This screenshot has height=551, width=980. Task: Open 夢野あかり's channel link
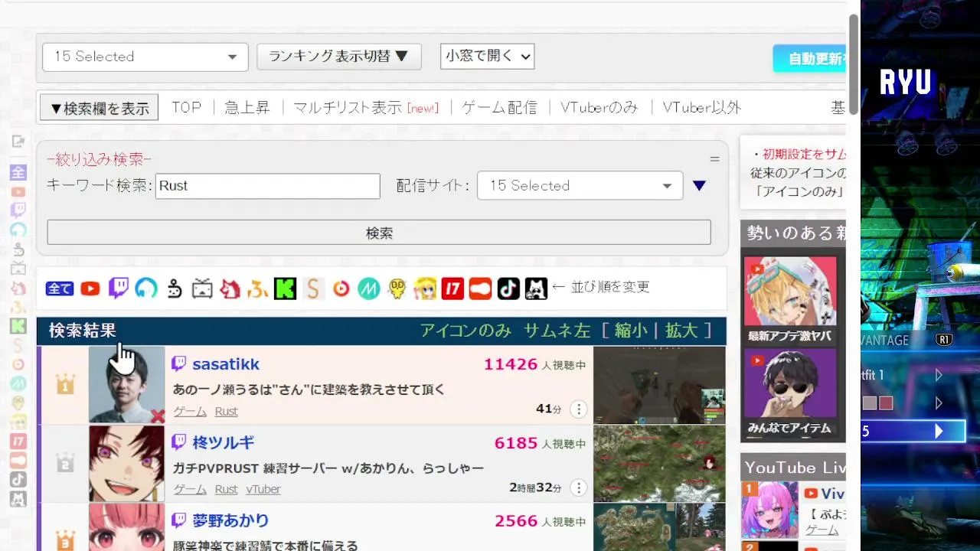[230, 520]
